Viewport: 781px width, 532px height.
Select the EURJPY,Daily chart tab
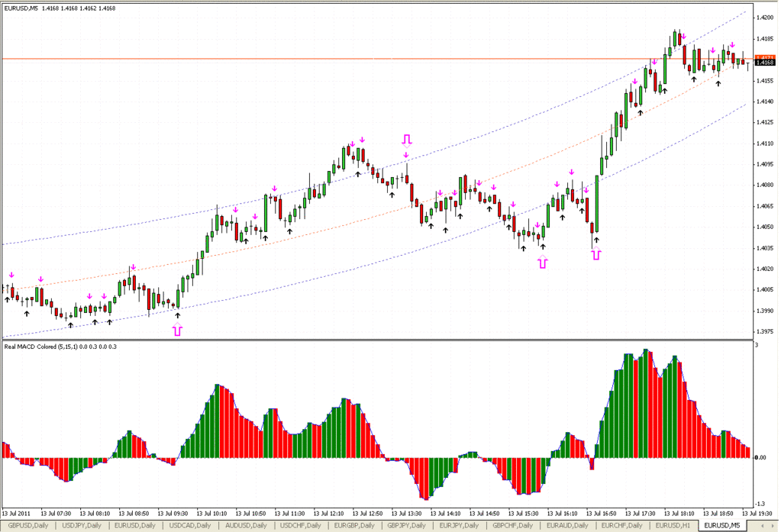459,526
